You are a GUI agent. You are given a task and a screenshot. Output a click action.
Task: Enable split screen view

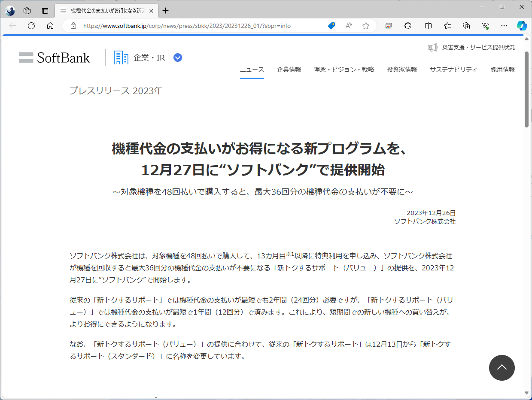(428, 26)
